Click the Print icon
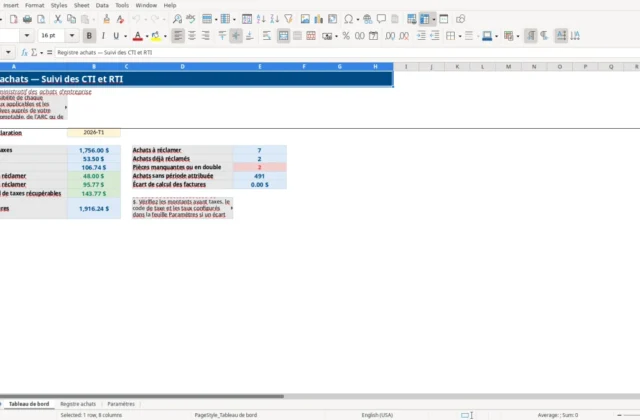 tap(27, 19)
